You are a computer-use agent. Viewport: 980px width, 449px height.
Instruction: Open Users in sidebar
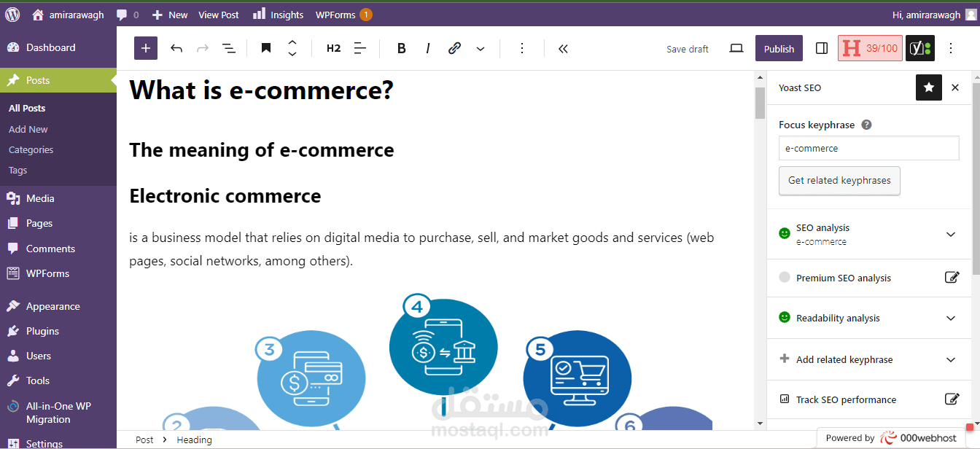58,356
